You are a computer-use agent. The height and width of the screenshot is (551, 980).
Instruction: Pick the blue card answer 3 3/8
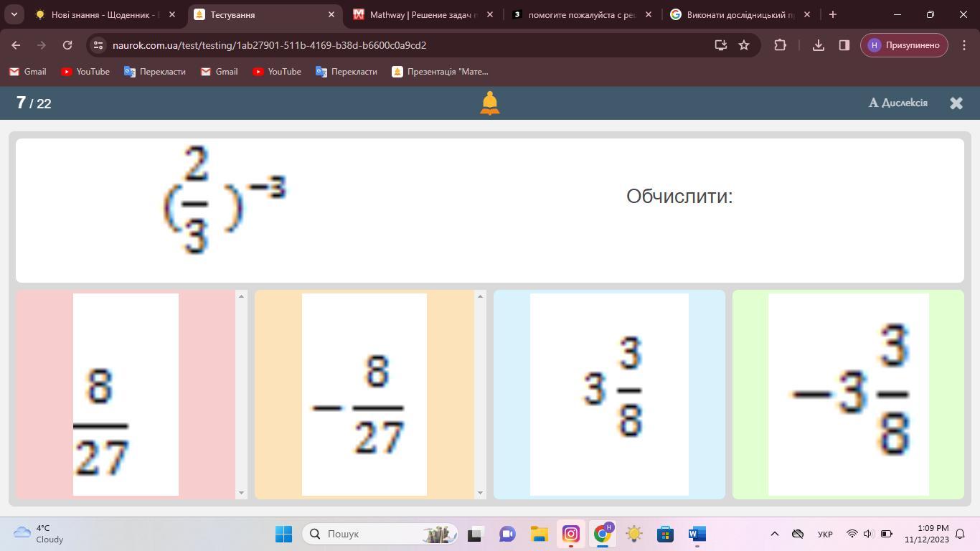pos(609,394)
